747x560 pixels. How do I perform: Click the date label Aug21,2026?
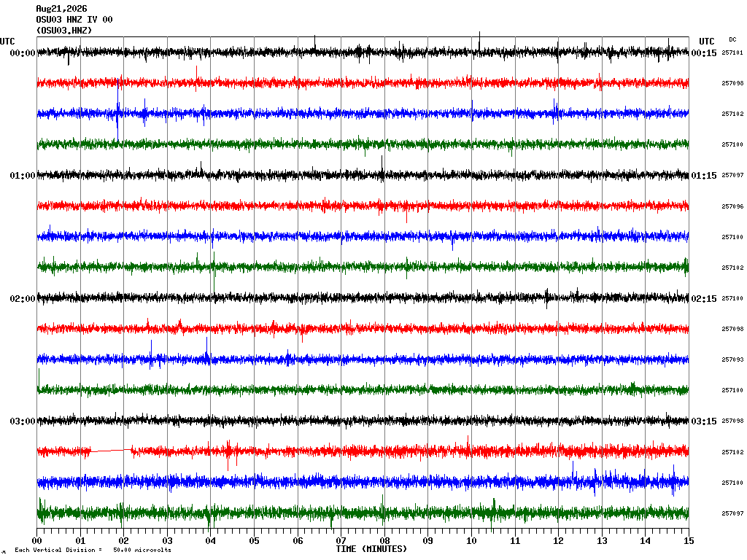click(x=61, y=9)
